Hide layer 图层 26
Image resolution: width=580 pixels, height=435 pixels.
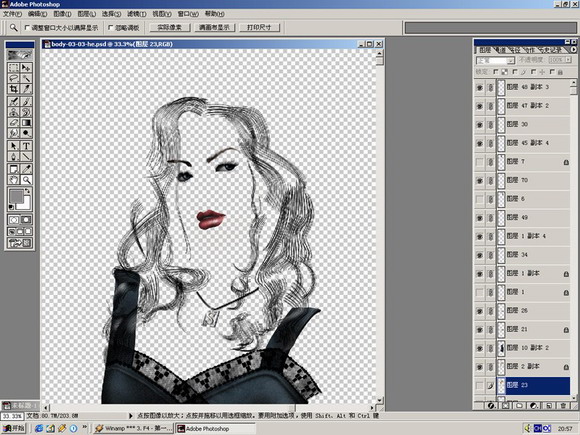(x=479, y=311)
